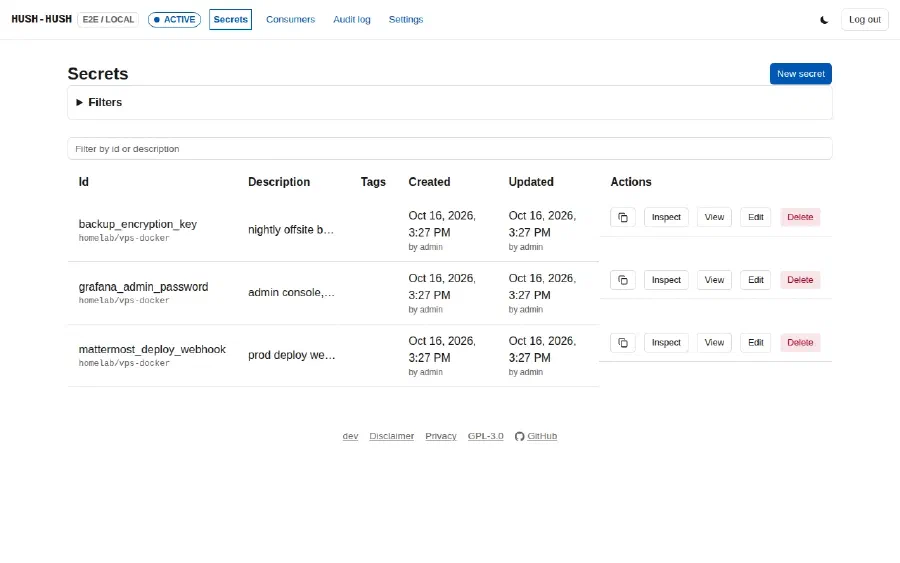Select the mattermost_deploy_webhook id text
Viewport: 900px width, 563px height.
click(152, 349)
